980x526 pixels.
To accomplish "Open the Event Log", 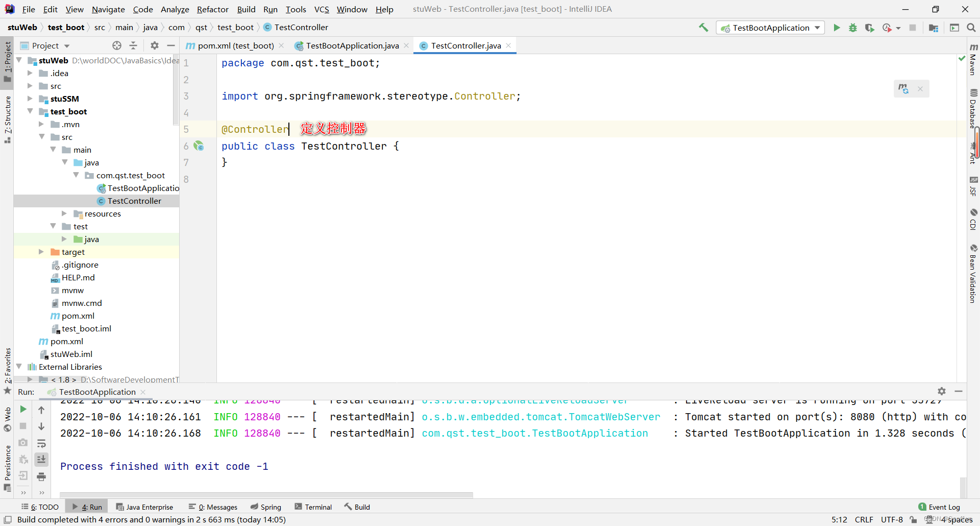I will (x=939, y=507).
